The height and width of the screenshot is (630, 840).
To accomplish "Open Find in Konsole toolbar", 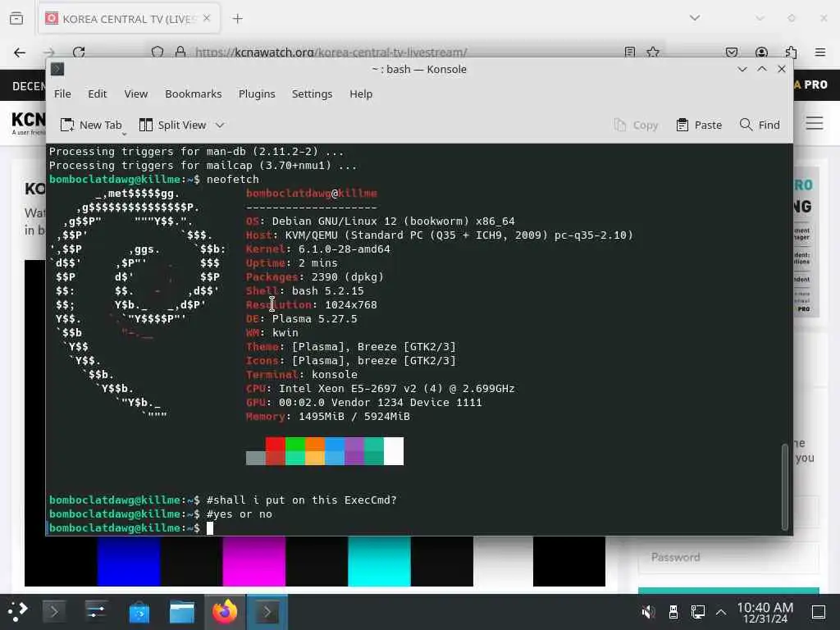I will (760, 125).
